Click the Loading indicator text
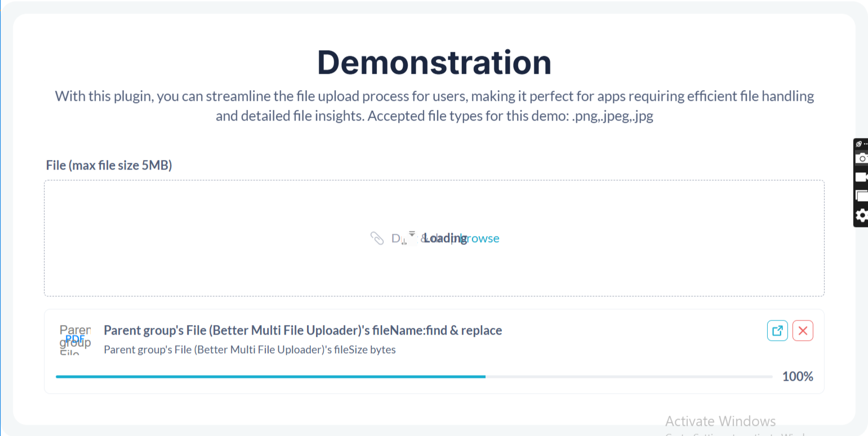 pyautogui.click(x=444, y=238)
